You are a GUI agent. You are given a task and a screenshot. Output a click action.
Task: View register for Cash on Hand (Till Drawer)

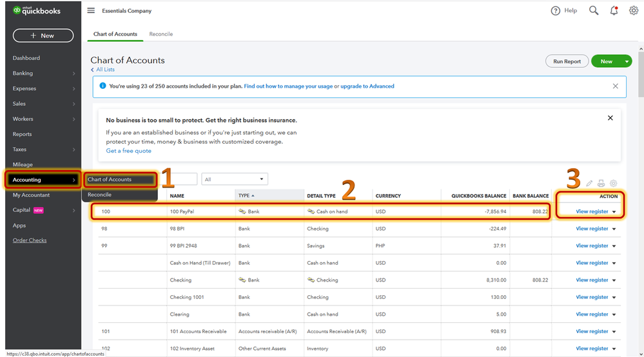click(592, 263)
